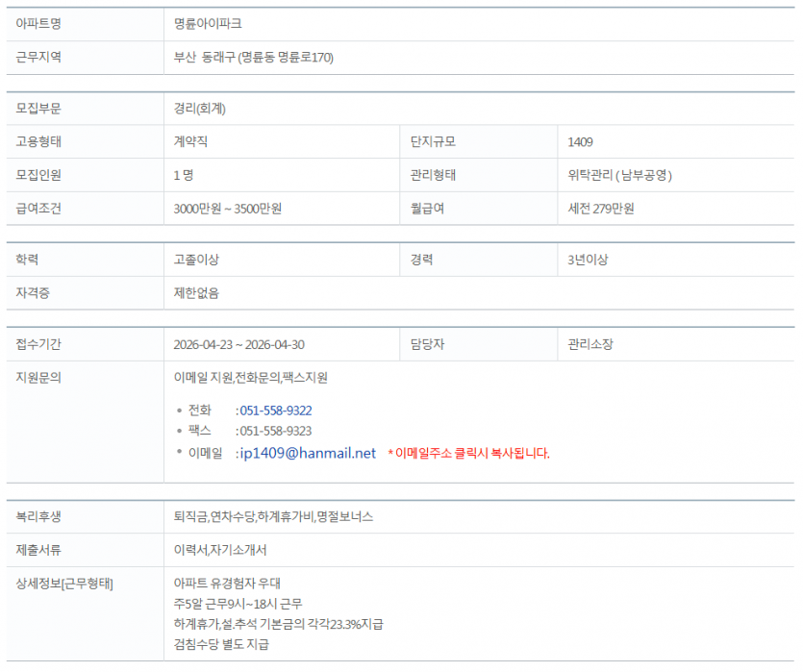Click the 모집인원 value 1 명
This screenshot has width=803, height=672.
click(x=184, y=175)
